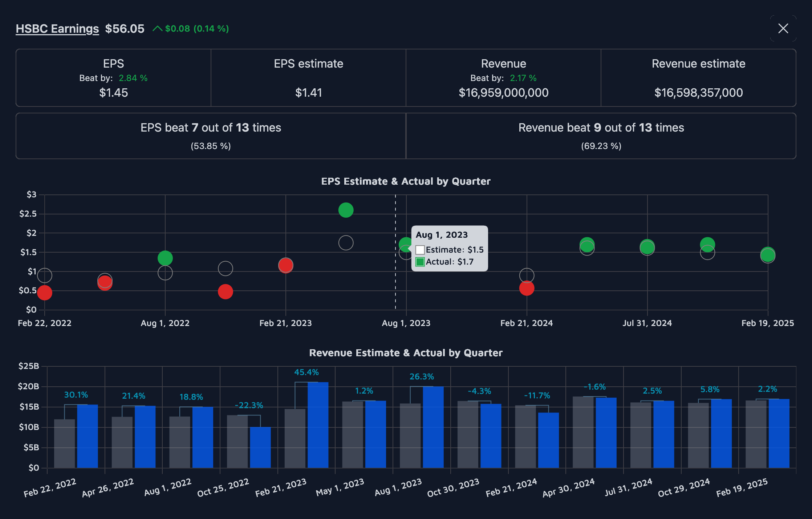Viewport: 812px width, 519px height.
Task: Click the $0.08 (0.14 %) price change
Action: coord(197,28)
